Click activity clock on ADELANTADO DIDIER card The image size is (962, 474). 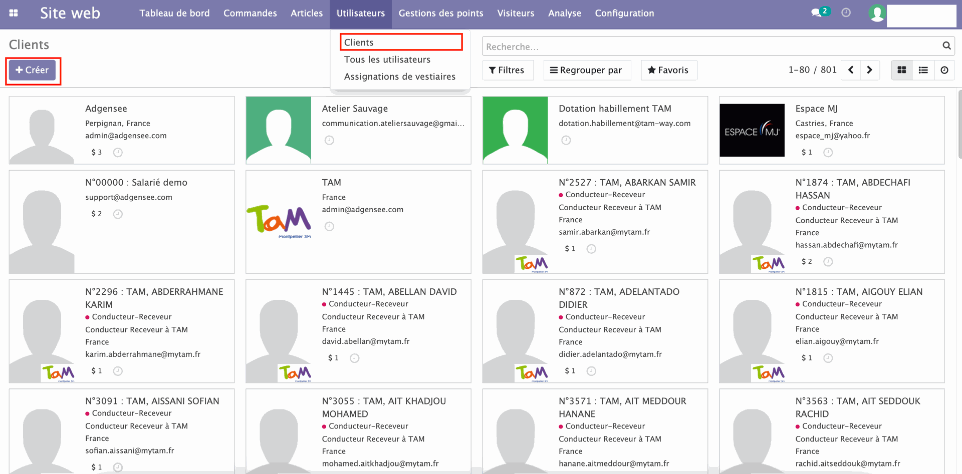pyautogui.click(x=591, y=371)
